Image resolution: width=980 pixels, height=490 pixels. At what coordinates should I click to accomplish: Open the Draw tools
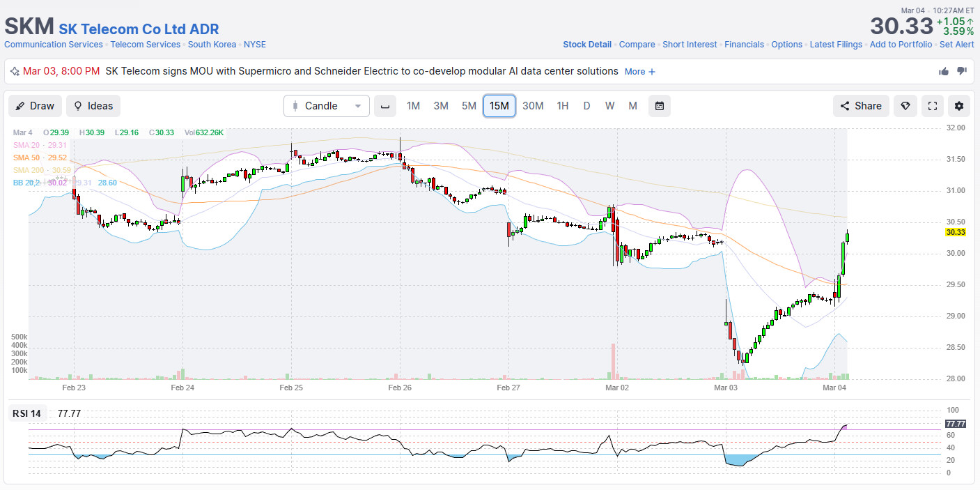(35, 106)
